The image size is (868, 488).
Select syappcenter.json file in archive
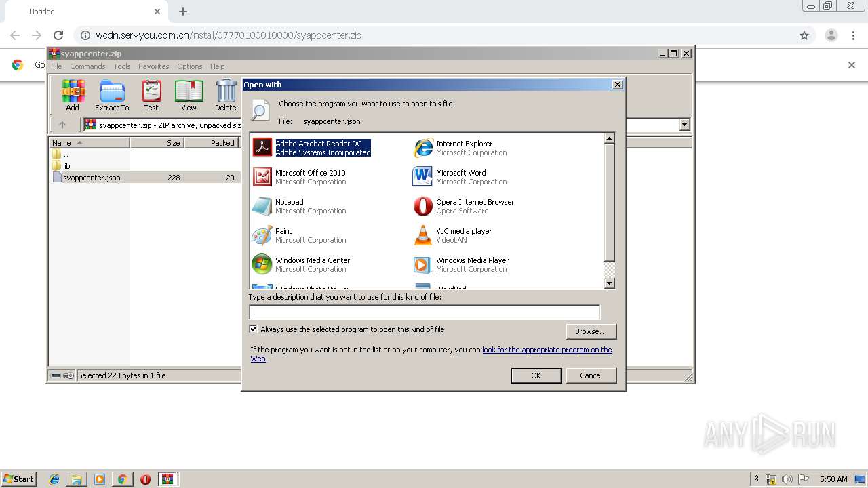point(92,178)
